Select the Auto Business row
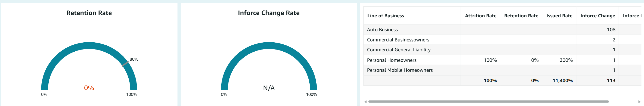The width and height of the screenshot is (644, 106). point(382,30)
